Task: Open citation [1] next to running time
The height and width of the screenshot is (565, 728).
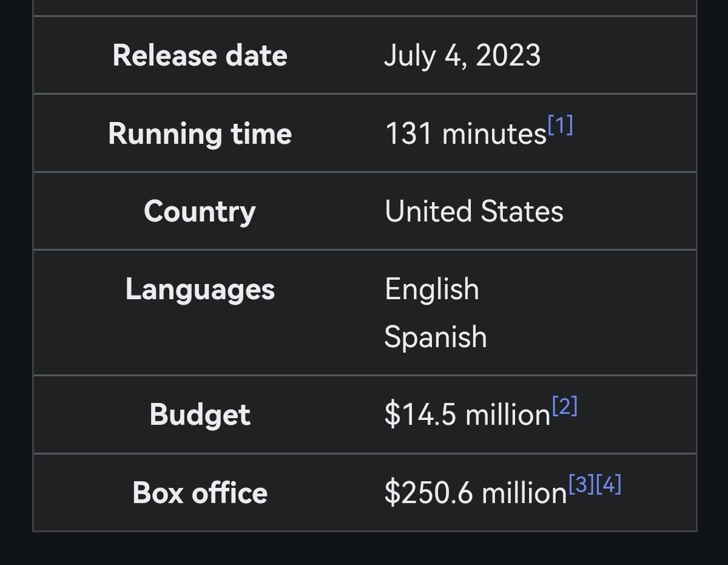Action: (560, 126)
